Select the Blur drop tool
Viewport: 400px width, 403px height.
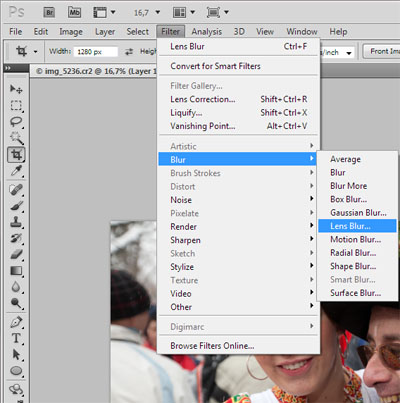(16, 287)
